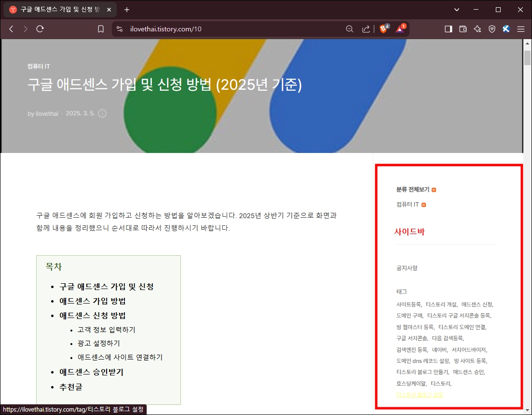Click RSS icon next to 분류 전체보기
Screen dimensions: 532x415
(434, 190)
